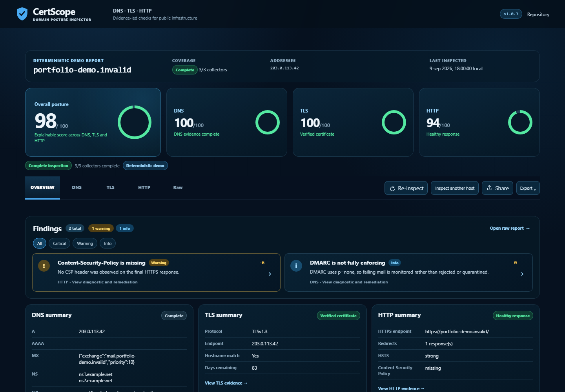Click the Complete inspection badge

tap(48, 165)
